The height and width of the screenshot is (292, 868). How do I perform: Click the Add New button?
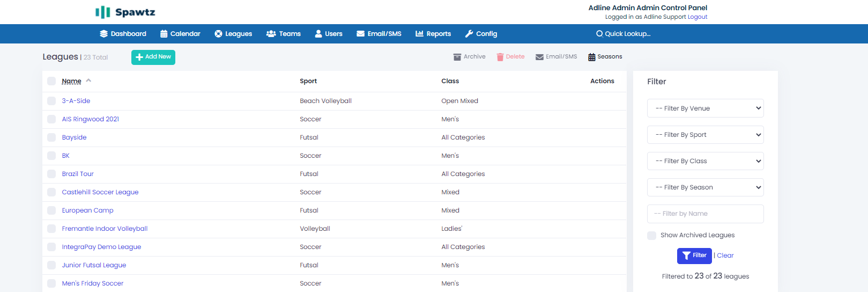153,57
